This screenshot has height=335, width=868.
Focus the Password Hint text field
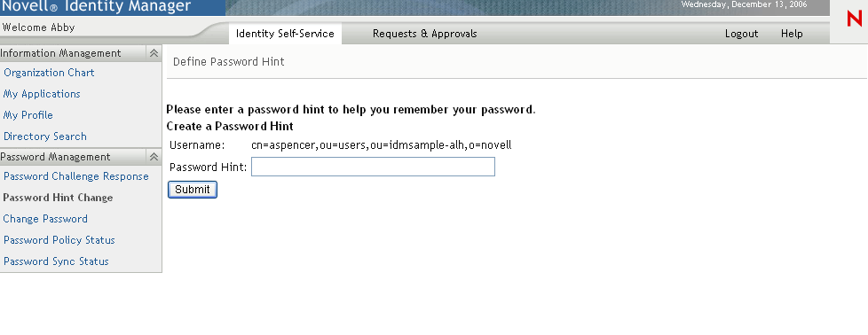[x=373, y=167]
